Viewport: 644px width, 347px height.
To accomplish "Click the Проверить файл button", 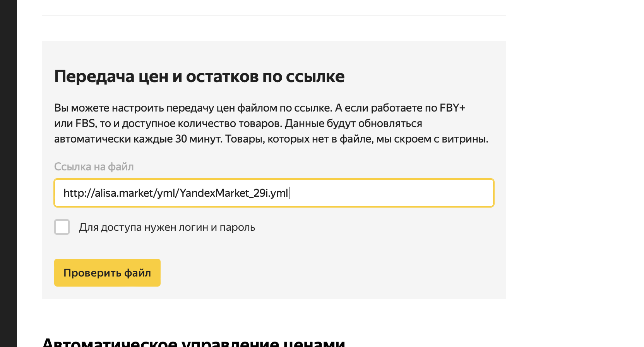I will tap(107, 273).
